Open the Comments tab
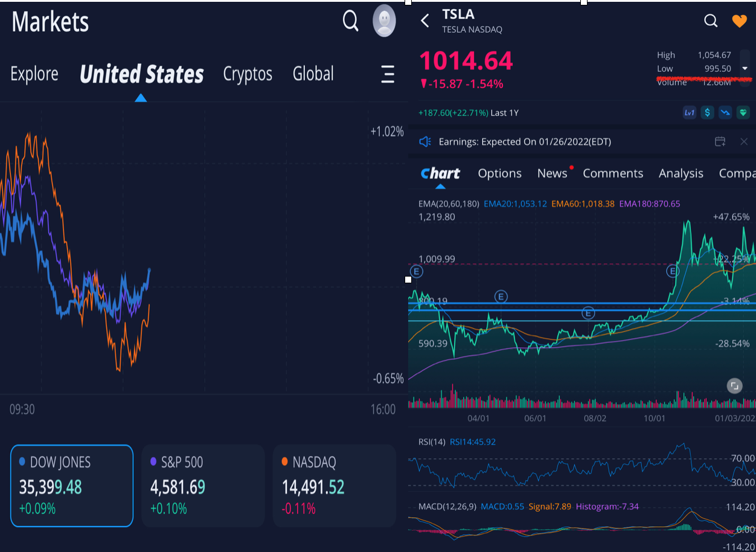The width and height of the screenshot is (756, 552). point(613,173)
